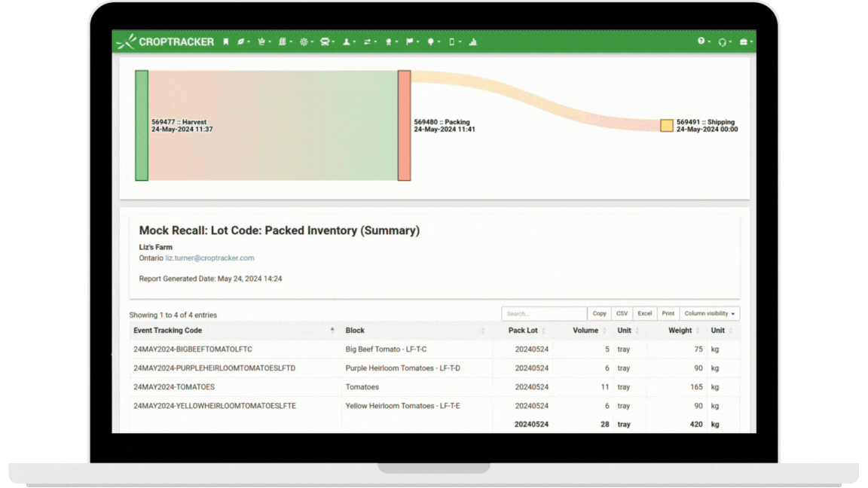Open the bookmark icon in navbar
868x488 pixels.
click(226, 41)
